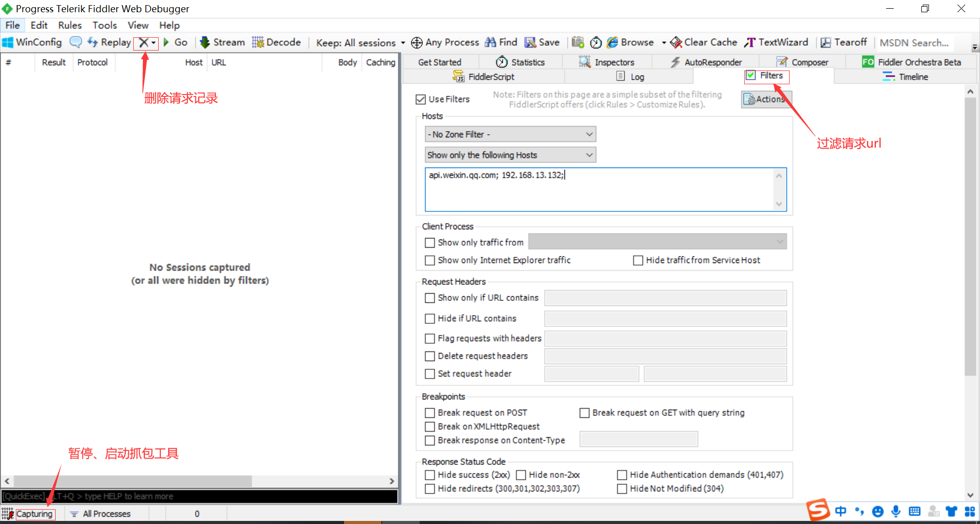This screenshot has width=980, height=524.
Task: Open Show only the following Hosts dropdown
Action: 510,155
